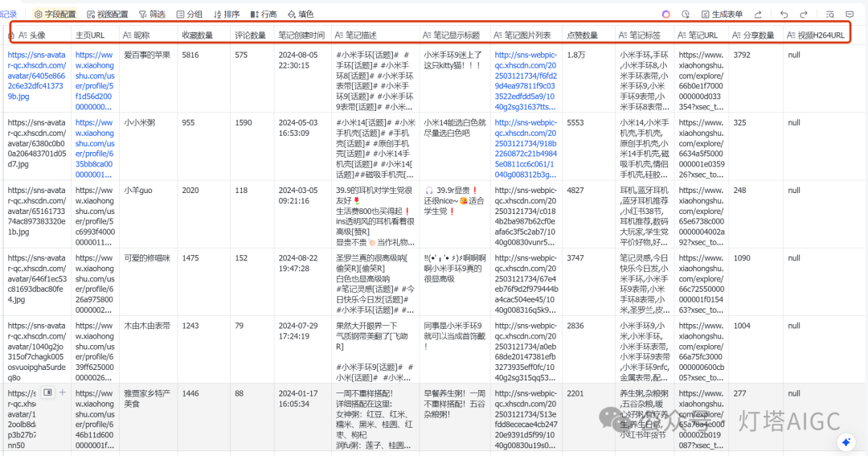
Task: Click the plus icon in last row
Action: coord(63,392)
